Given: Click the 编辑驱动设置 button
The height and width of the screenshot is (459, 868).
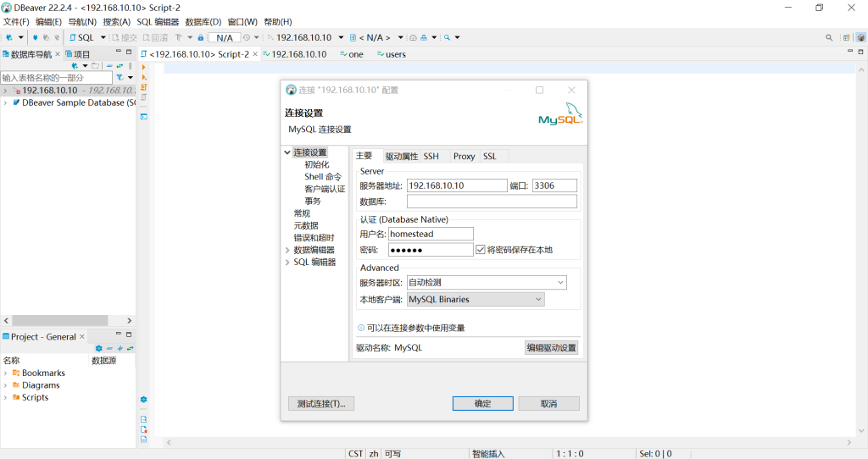Looking at the screenshot, I should [551, 348].
